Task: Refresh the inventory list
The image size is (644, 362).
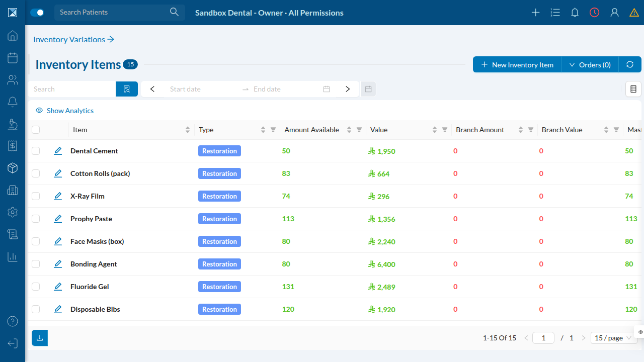Action: (630, 64)
